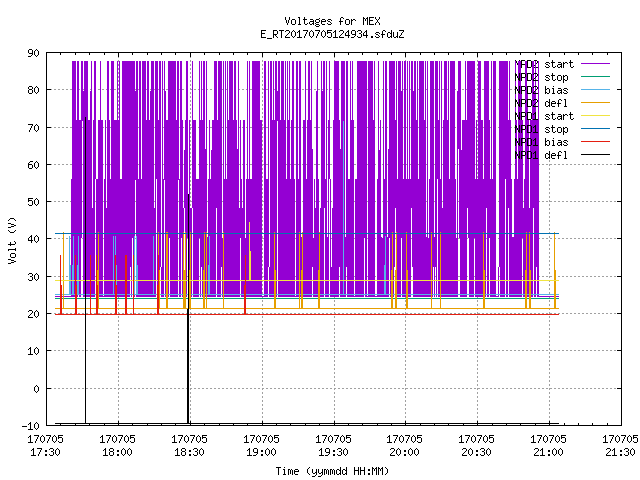The height and width of the screenshot is (480, 640).
Task: Click the filename subtitle E_RT20170705124934.sfduZ
Action: (x=332, y=34)
